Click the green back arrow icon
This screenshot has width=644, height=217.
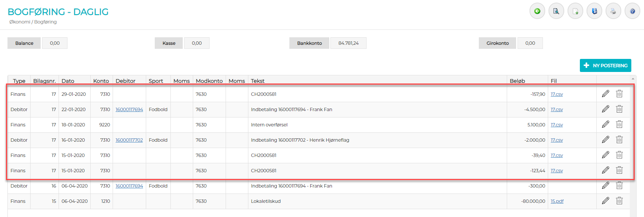537,11
